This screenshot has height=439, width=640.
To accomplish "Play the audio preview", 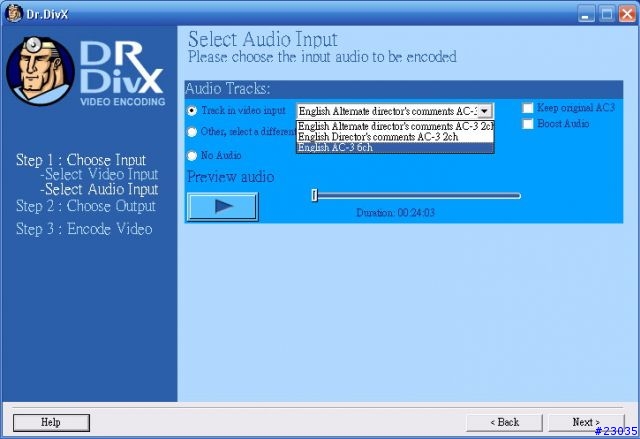I will (x=222, y=206).
